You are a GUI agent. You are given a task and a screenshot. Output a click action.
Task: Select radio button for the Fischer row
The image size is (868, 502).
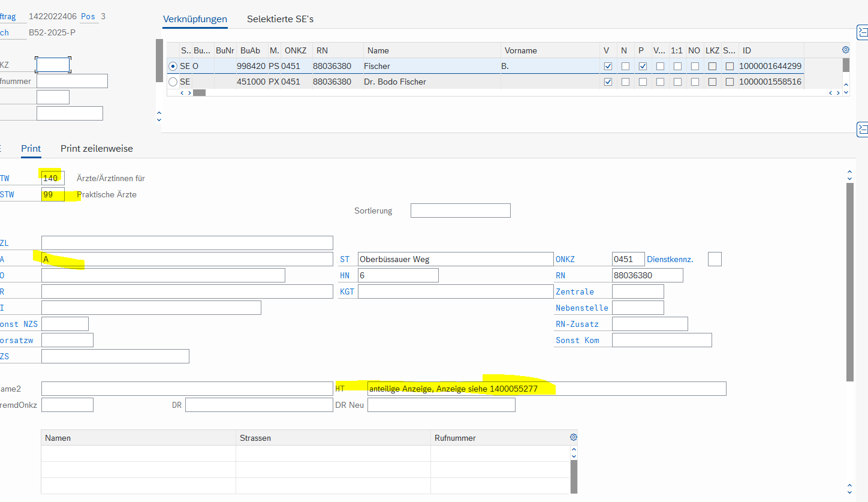coord(173,66)
